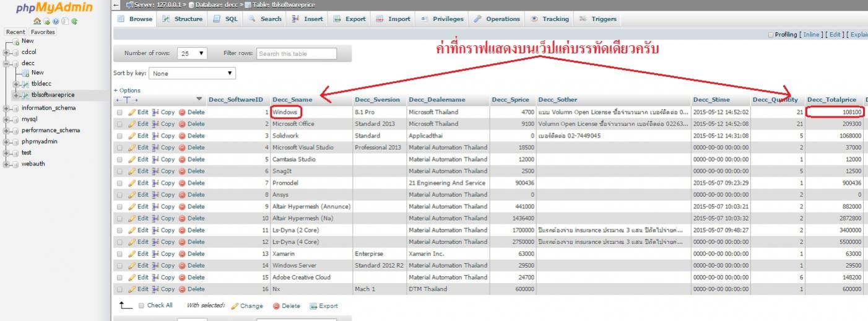Open the Triggers tab
The image size is (868, 321).
598,19
